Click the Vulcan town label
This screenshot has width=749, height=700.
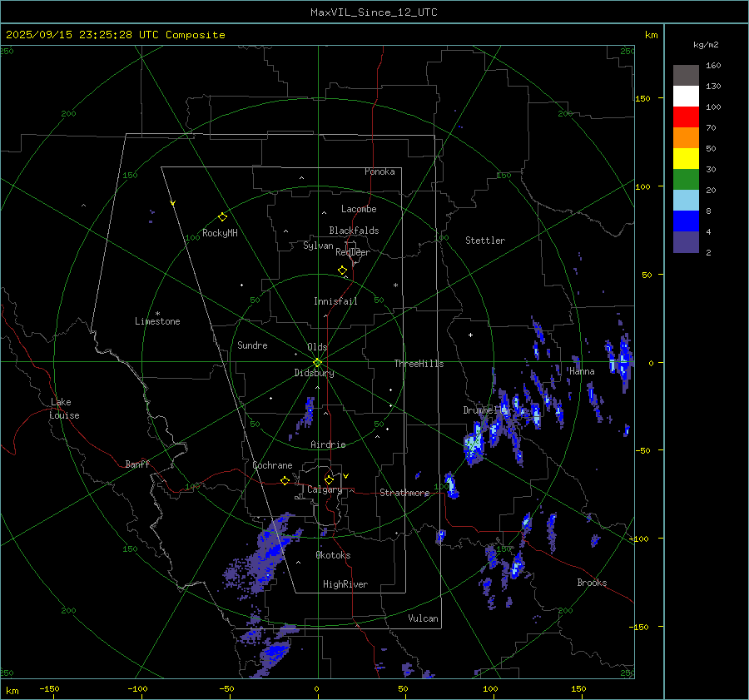[x=423, y=618]
